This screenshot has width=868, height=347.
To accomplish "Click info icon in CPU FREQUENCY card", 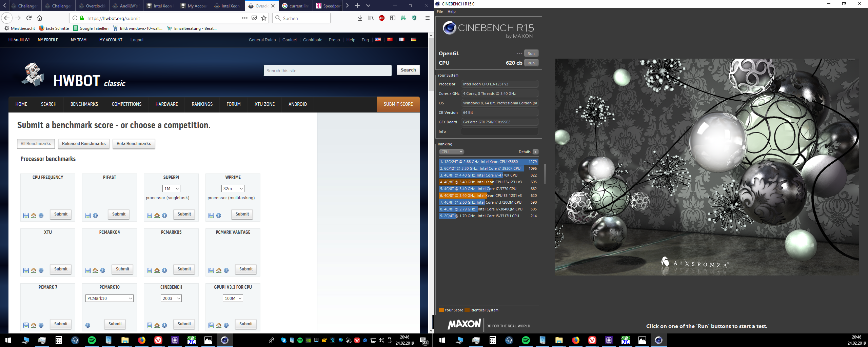I will (41, 216).
